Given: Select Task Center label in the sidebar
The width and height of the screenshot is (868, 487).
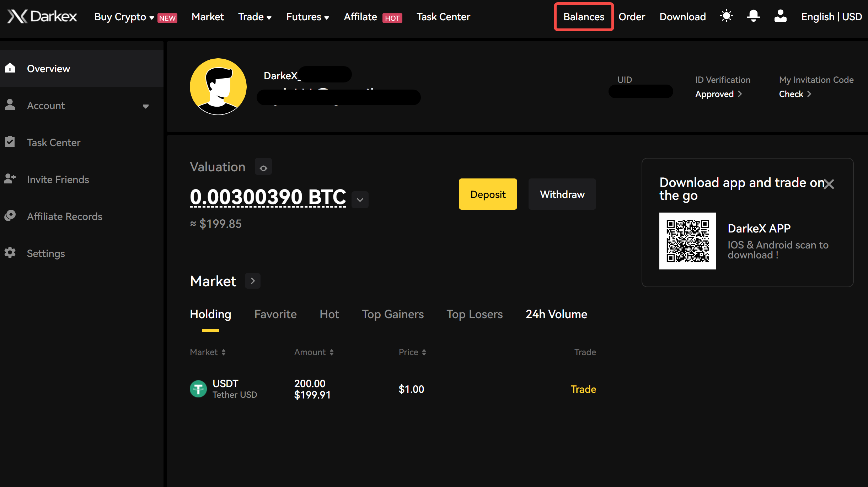Looking at the screenshot, I should pyautogui.click(x=54, y=143).
